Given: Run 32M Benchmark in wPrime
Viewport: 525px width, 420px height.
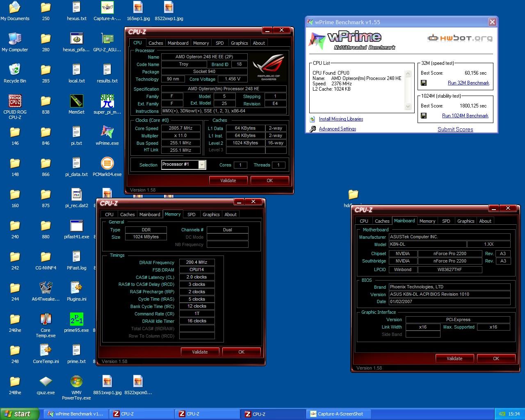Looking at the screenshot, I should tap(468, 83).
